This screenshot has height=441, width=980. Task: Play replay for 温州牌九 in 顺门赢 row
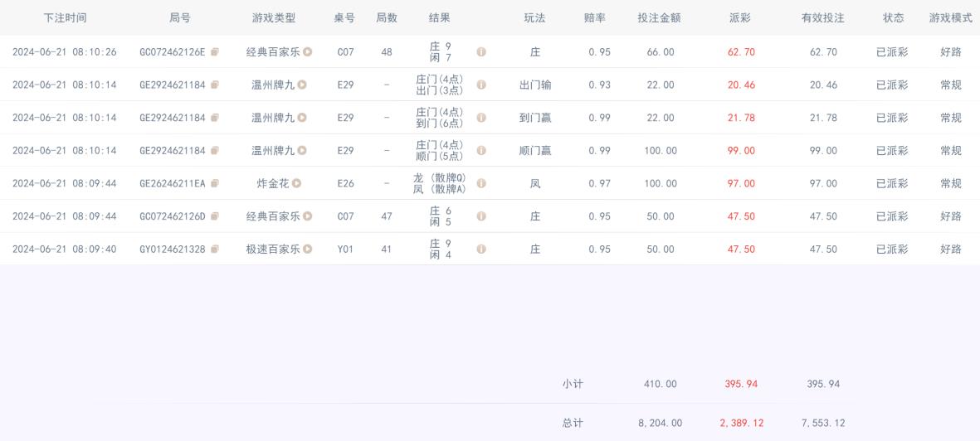tap(302, 151)
